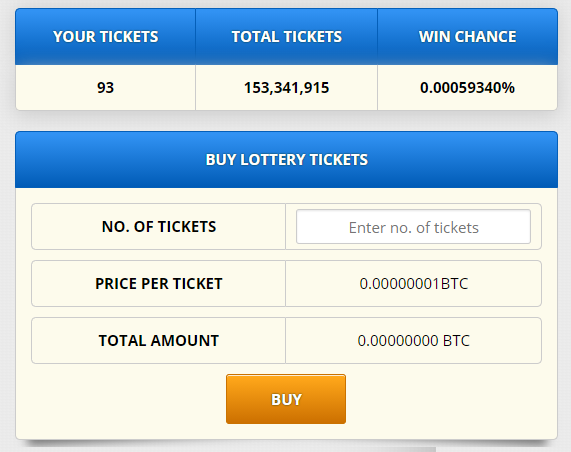Click the orange BUY button

click(286, 399)
